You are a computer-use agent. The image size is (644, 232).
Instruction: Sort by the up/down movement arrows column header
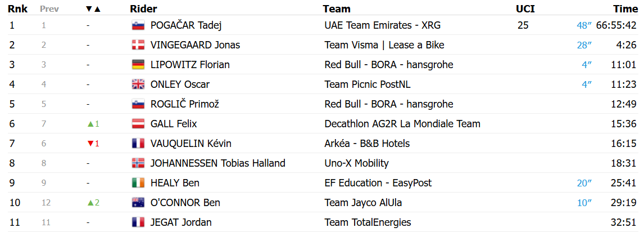tap(93, 8)
